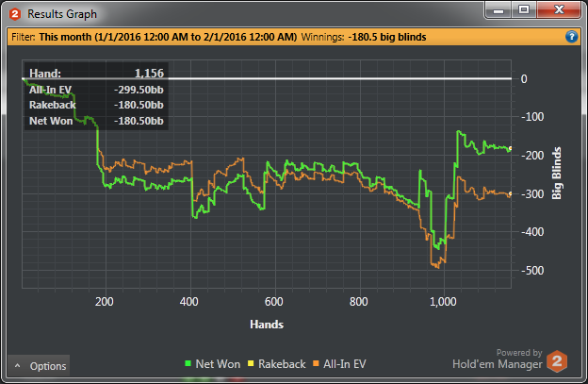This screenshot has width=588, height=384.
Task: Click the Results Graph window title
Action: [62, 14]
